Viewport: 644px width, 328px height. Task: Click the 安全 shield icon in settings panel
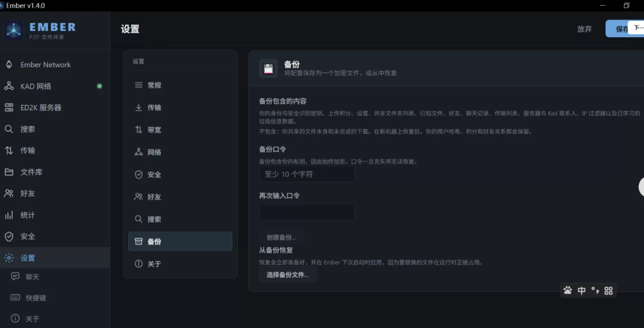[139, 174]
